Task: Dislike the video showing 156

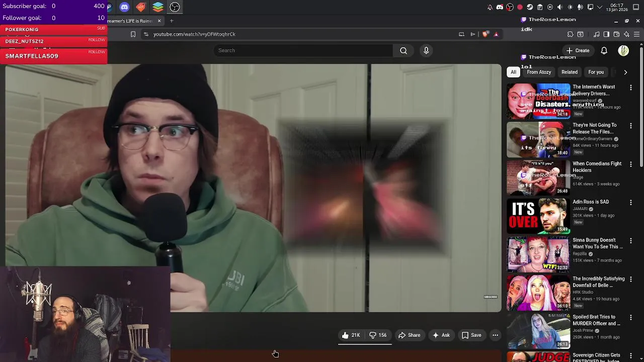Action: (x=378, y=335)
